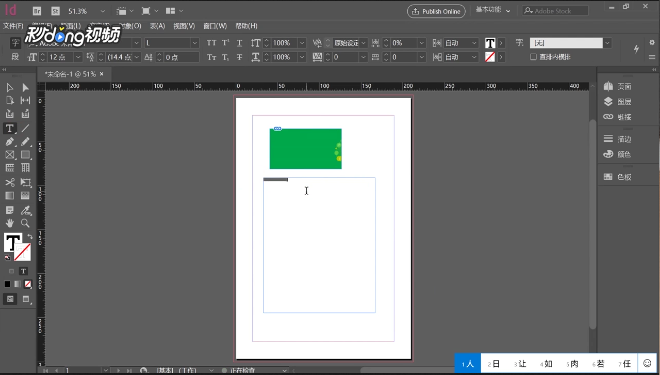Open the 视图(V) menu
Image resolution: width=660 pixels, height=375 pixels.
184,26
